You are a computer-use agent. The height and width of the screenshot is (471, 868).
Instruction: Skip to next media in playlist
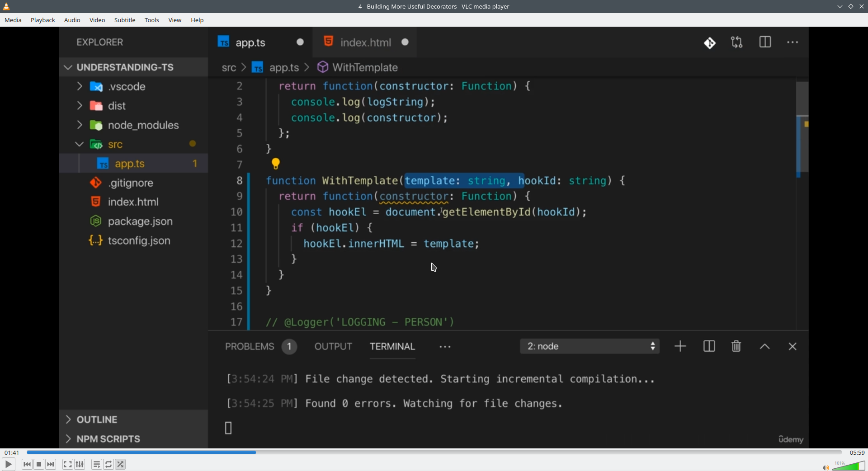click(51, 464)
